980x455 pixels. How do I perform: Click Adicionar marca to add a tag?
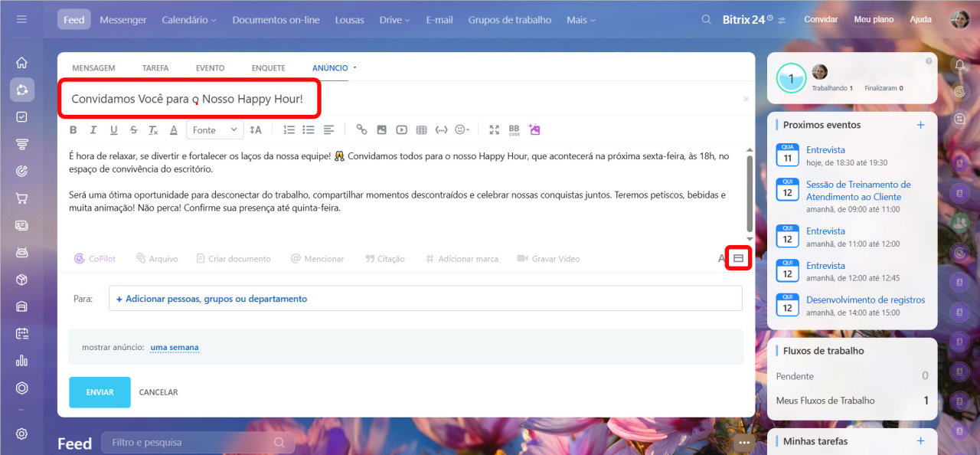tap(462, 259)
